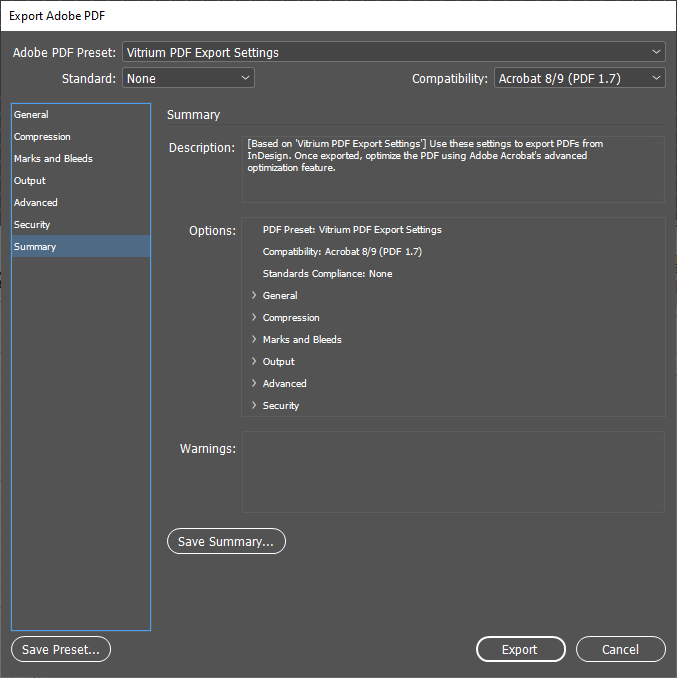Select Marks and Bleeds in left list
Screen dimensions: 677x678
[x=81, y=159]
